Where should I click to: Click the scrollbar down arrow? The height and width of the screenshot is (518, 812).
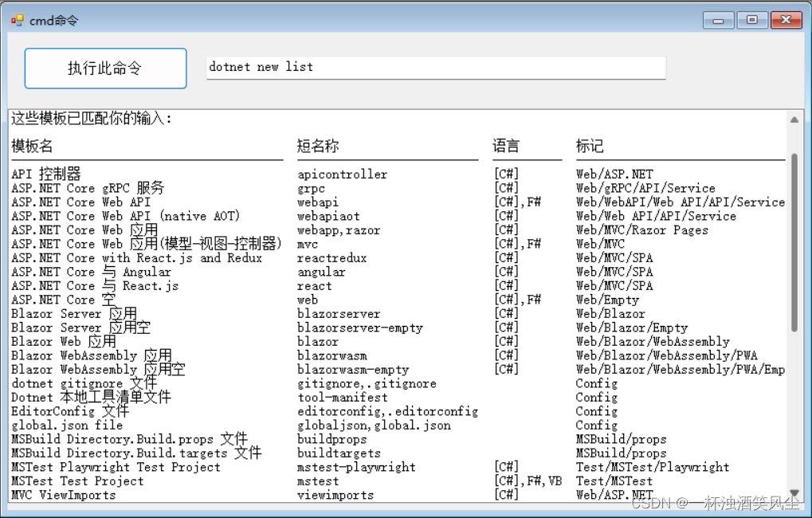click(794, 493)
